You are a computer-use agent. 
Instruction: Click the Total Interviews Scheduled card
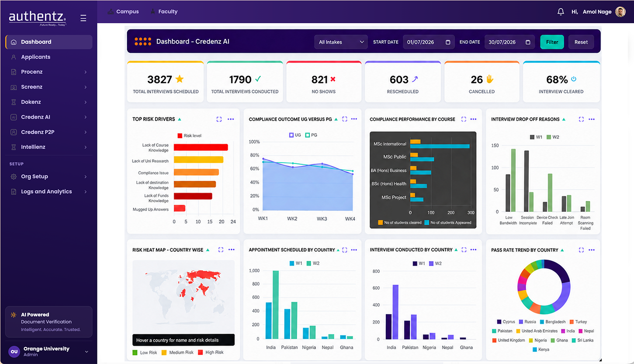(x=166, y=82)
